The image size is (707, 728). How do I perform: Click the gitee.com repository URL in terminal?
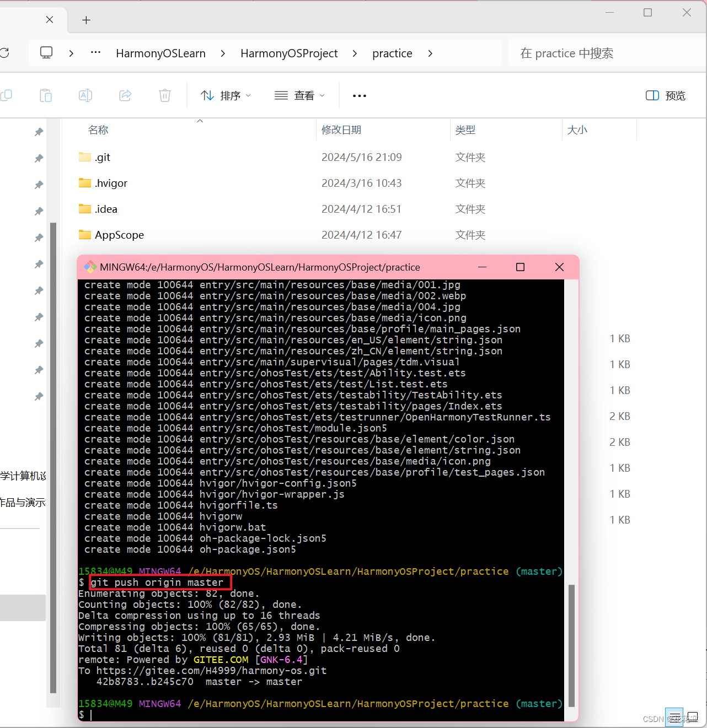(x=212, y=671)
